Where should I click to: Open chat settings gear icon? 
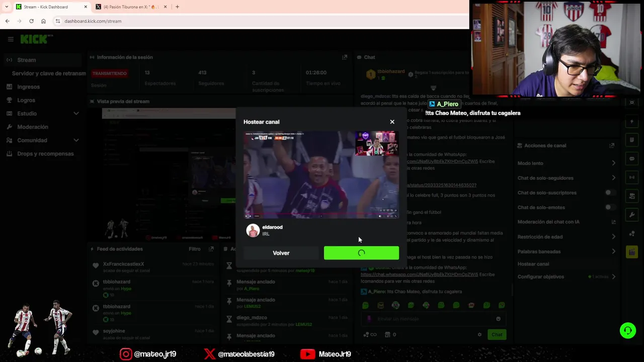[479, 334]
